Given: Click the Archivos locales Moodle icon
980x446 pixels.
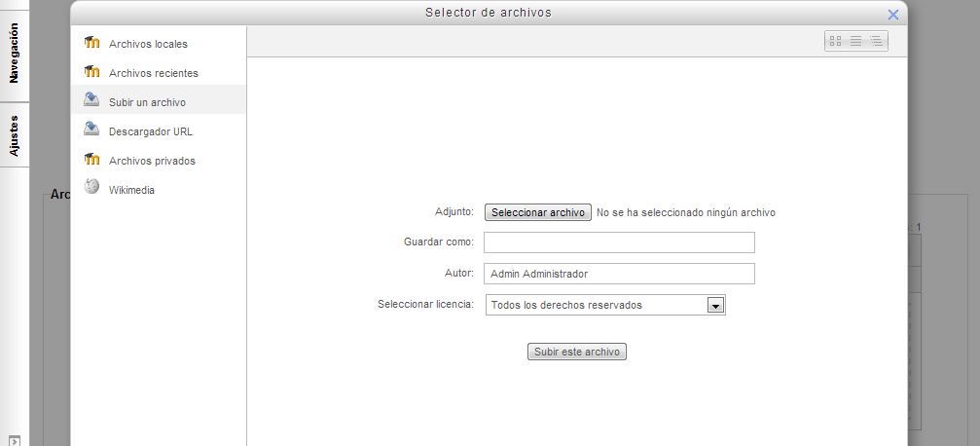Looking at the screenshot, I should pos(92,43).
